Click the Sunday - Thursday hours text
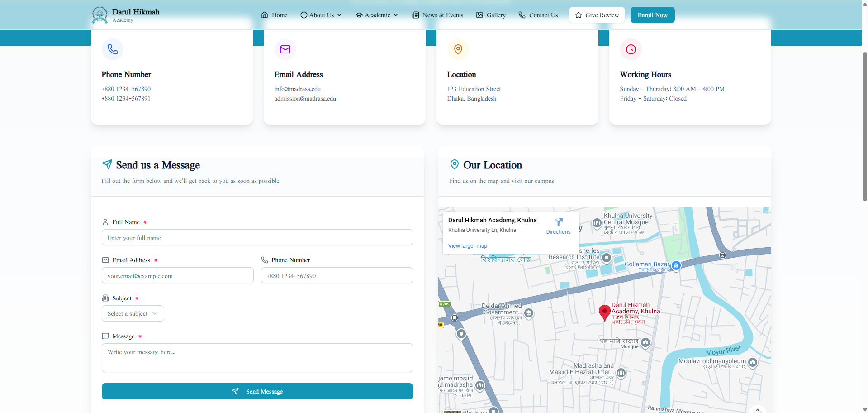The image size is (868, 413). click(x=672, y=89)
